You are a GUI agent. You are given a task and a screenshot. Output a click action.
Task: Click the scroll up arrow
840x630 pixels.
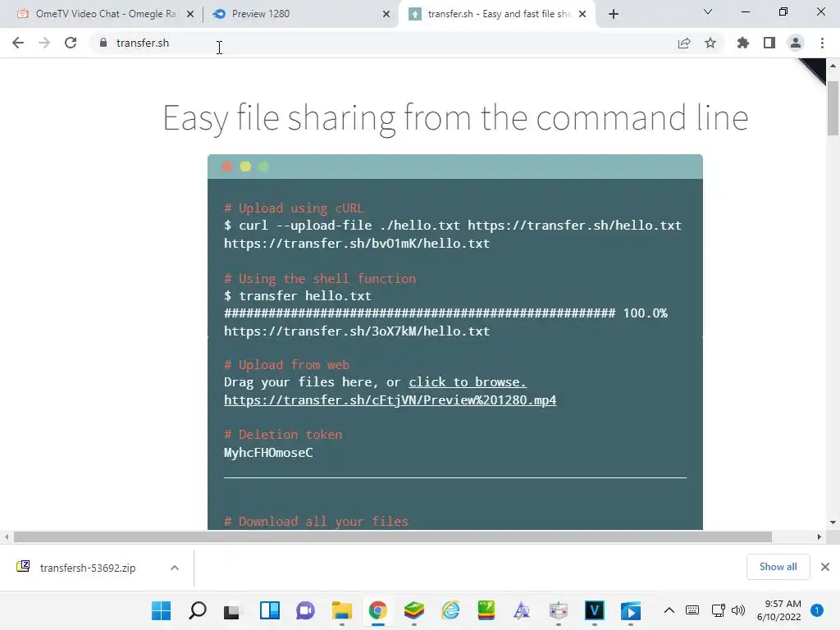[833, 66]
